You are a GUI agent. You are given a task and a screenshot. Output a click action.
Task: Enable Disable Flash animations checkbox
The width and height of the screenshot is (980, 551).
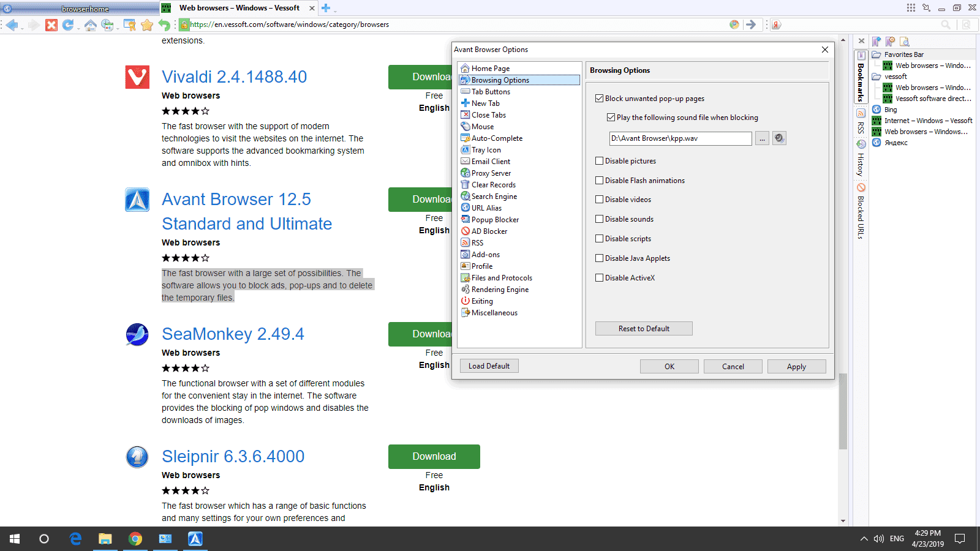pyautogui.click(x=600, y=180)
